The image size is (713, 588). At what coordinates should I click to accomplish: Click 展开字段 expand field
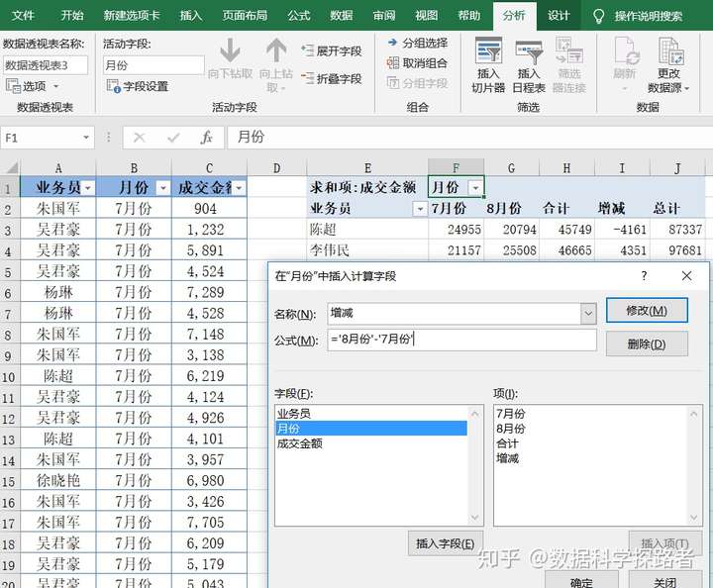coord(332,50)
